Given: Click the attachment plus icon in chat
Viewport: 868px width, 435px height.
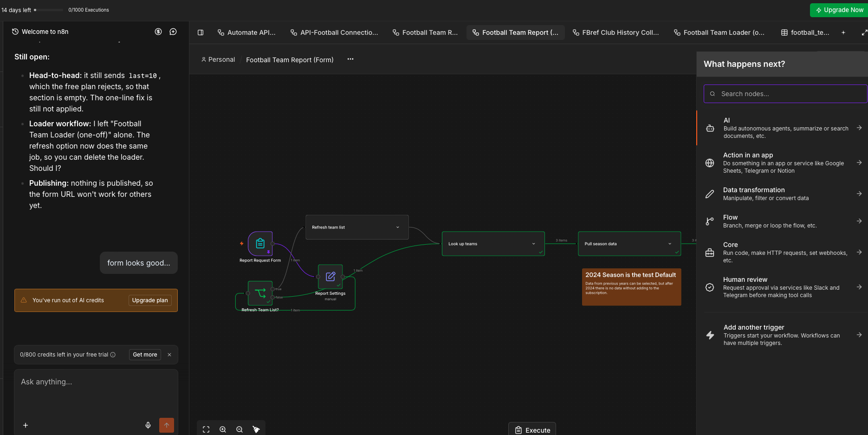Looking at the screenshot, I should pos(26,425).
